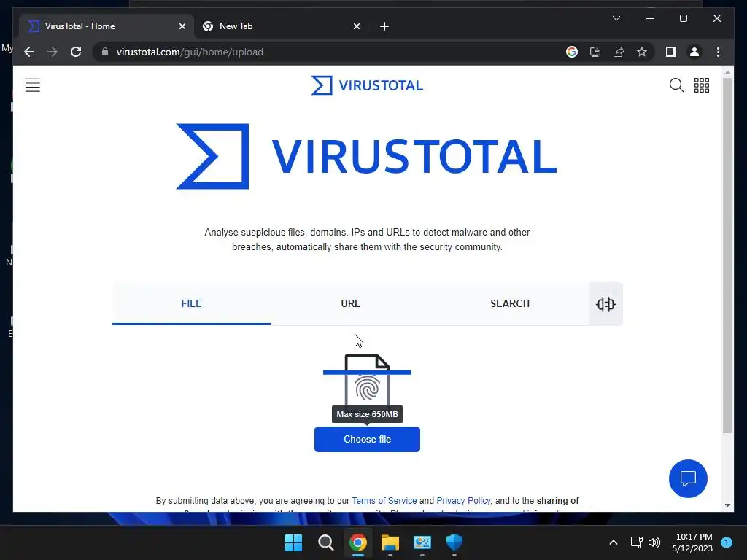Open a new browser tab

point(384,26)
